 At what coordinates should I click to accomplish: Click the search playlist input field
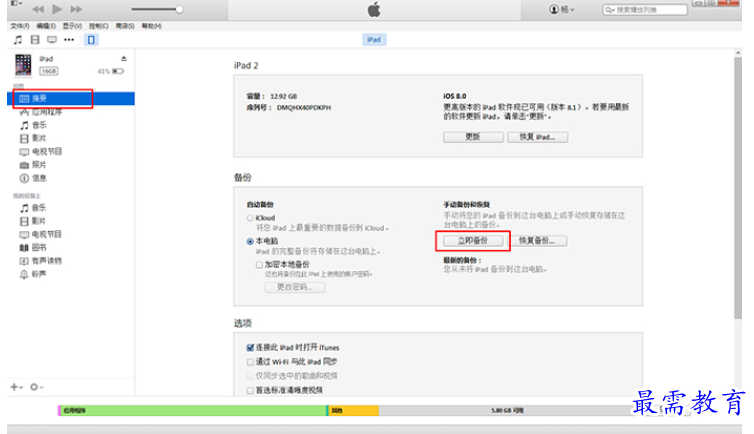pyautogui.click(x=645, y=10)
